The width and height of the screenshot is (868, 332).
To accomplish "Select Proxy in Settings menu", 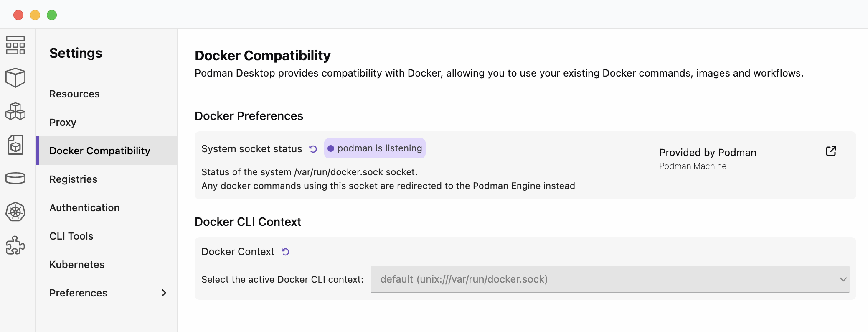I will pyautogui.click(x=63, y=123).
